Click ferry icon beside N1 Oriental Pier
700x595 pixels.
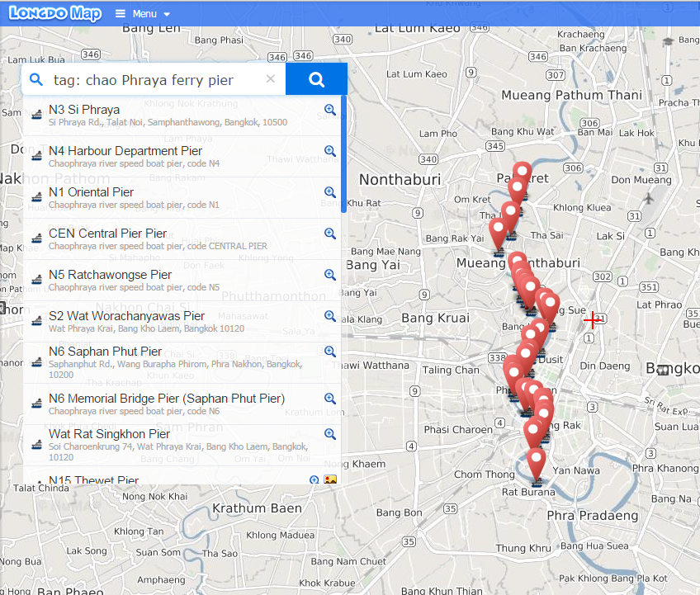pyautogui.click(x=36, y=197)
